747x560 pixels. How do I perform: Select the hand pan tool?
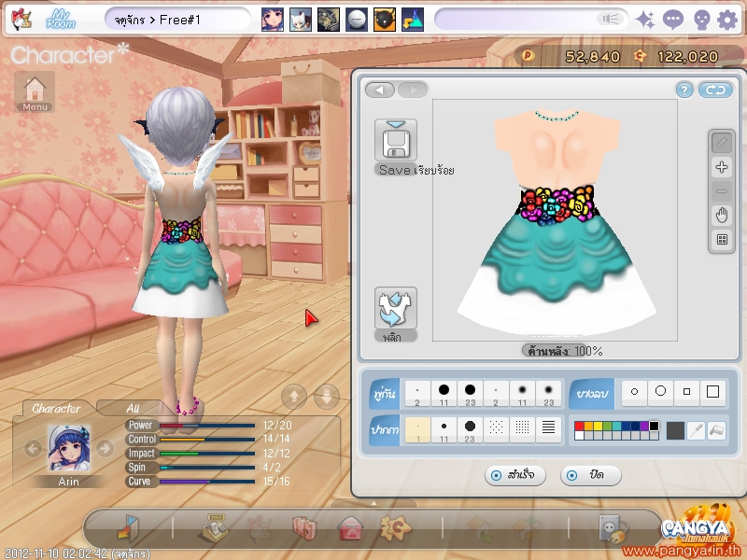(x=721, y=216)
